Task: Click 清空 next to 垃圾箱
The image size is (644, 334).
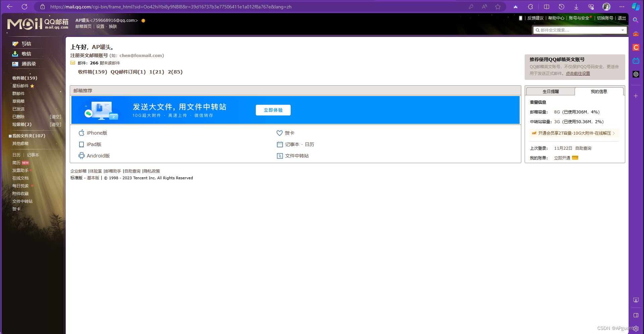Action: (56, 125)
